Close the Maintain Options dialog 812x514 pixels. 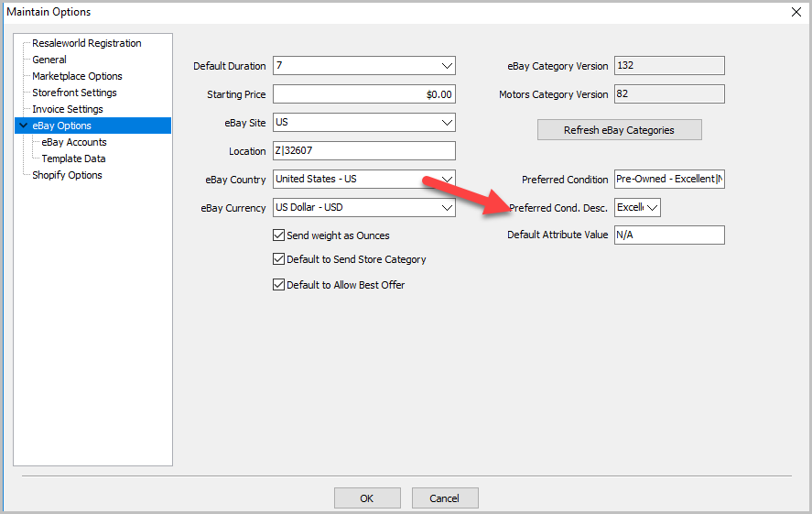pos(796,12)
